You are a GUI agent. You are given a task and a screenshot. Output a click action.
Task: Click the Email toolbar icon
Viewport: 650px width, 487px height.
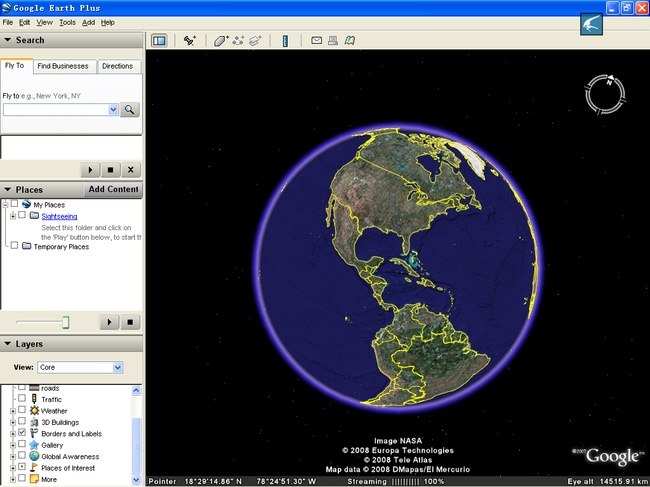316,40
